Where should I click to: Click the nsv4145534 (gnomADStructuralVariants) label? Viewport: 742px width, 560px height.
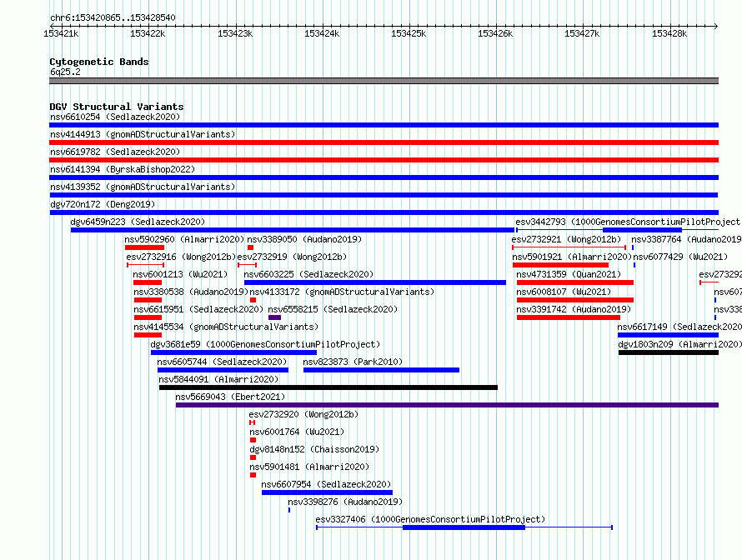pos(226,327)
